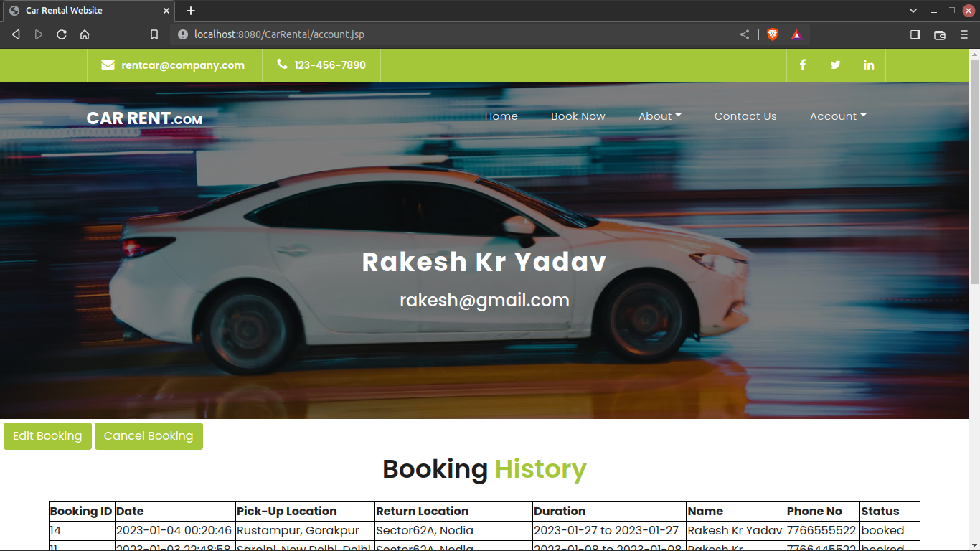The height and width of the screenshot is (551, 980).
Task: Open the Twitter social icon
Action: click(x=835, y=65)
